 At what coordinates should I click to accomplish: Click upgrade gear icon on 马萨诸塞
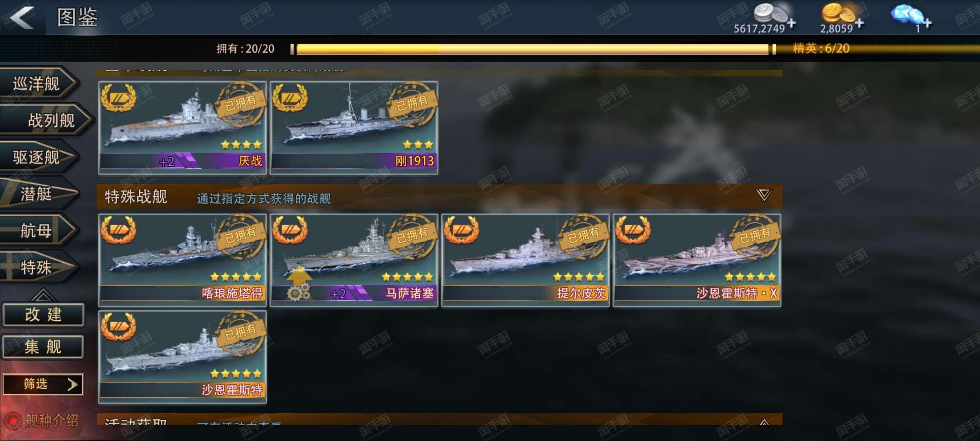pos(298,292)
